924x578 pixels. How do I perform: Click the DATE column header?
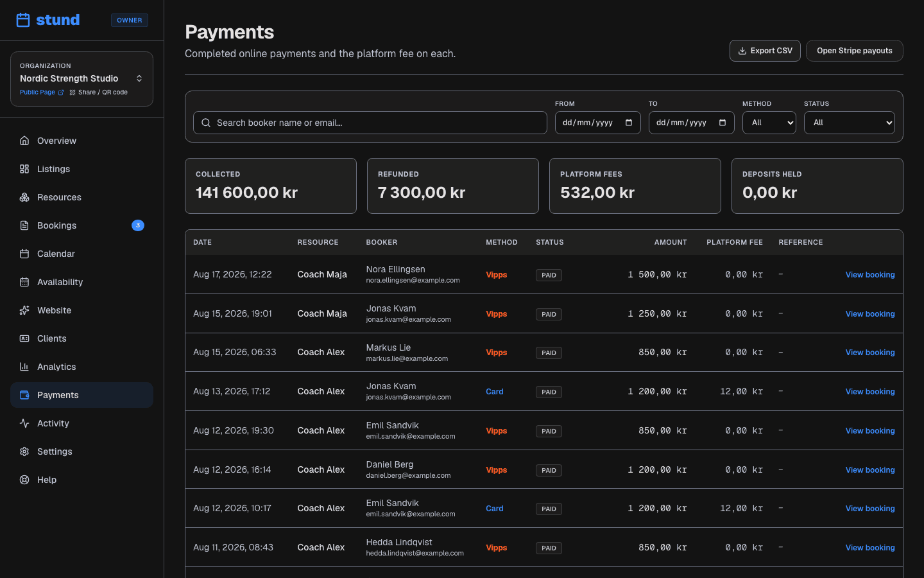(x=203, y=242)
